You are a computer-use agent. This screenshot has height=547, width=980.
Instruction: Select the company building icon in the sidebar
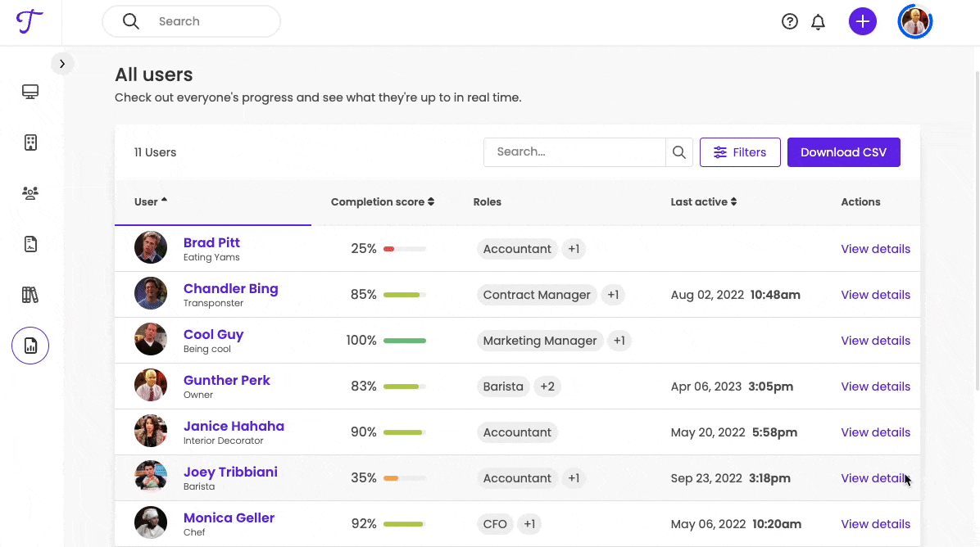30,142
